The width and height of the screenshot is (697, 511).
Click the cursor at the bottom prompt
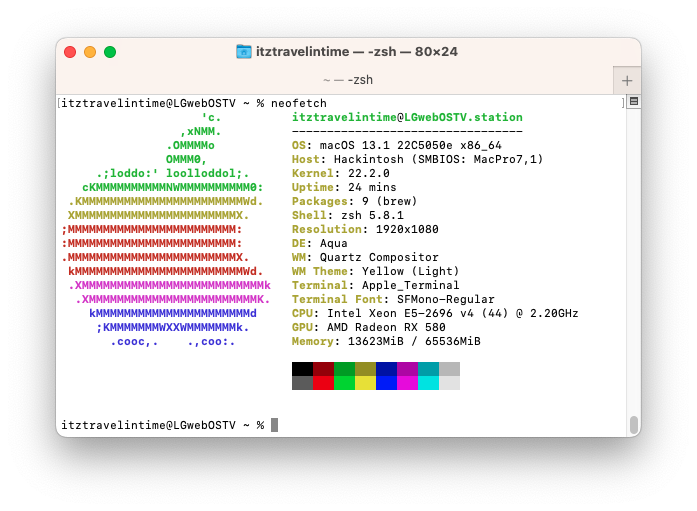(274, 425)
